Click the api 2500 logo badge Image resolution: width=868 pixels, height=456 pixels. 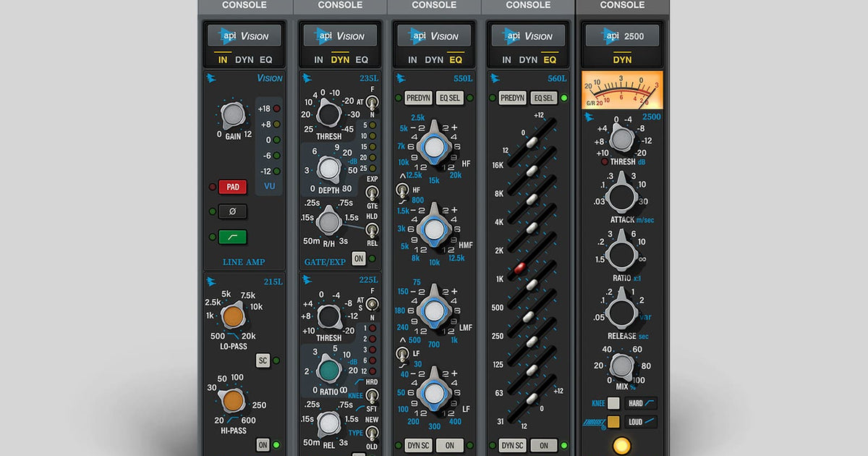click(x=622, y=35)
